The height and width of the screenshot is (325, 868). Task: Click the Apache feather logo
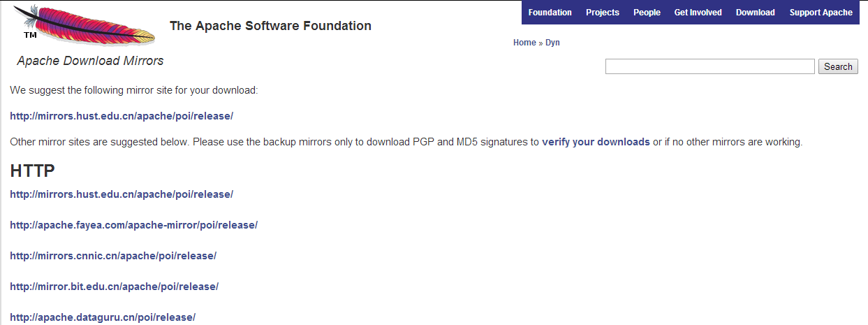[84, 24]
